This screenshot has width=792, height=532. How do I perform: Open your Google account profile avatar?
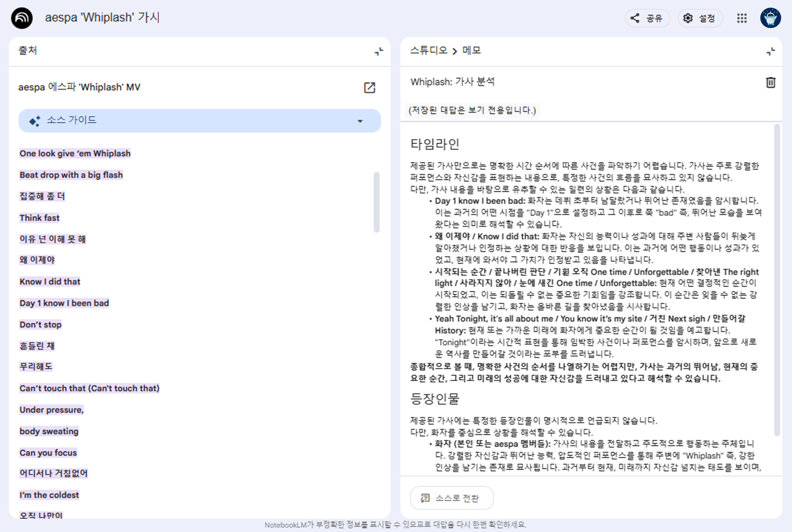click(x=770, y=18)
